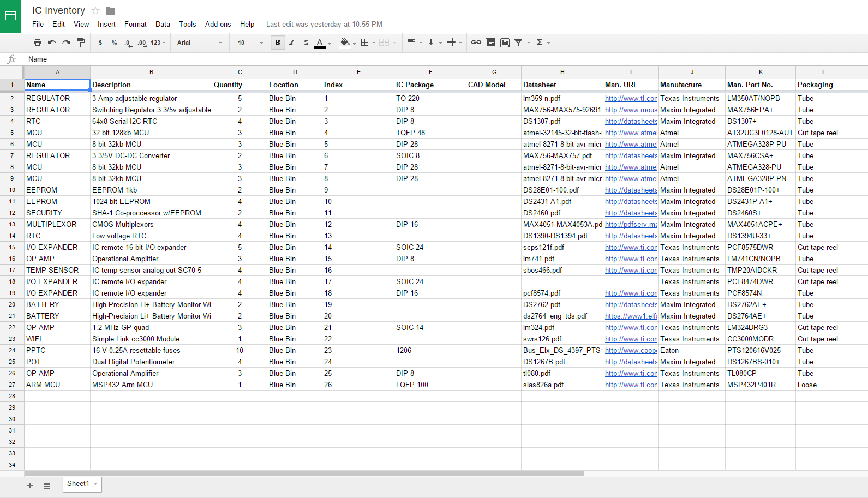Open the functions sigma menu
Screen dimensions: 868x498
coord(540,43)
